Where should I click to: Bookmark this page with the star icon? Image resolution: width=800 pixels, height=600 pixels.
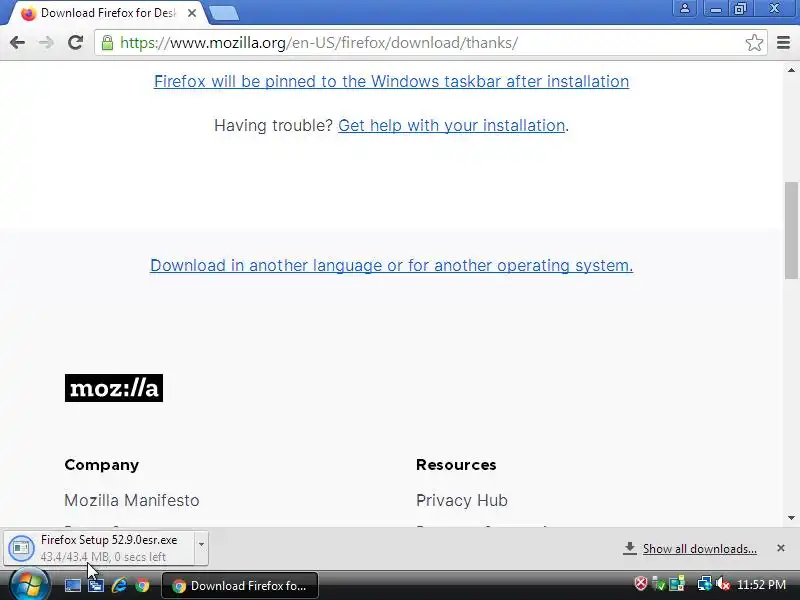754,43
